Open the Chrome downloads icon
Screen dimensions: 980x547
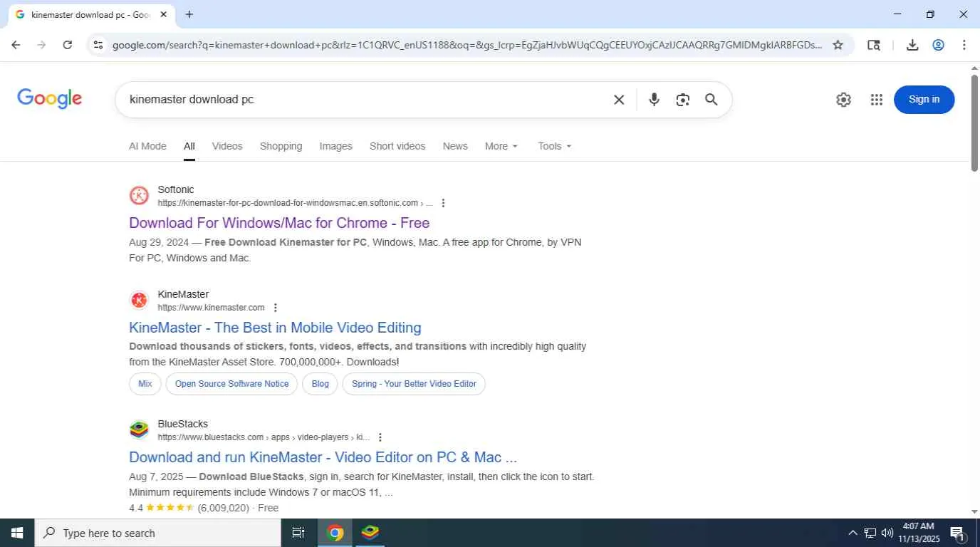point(912,45)
